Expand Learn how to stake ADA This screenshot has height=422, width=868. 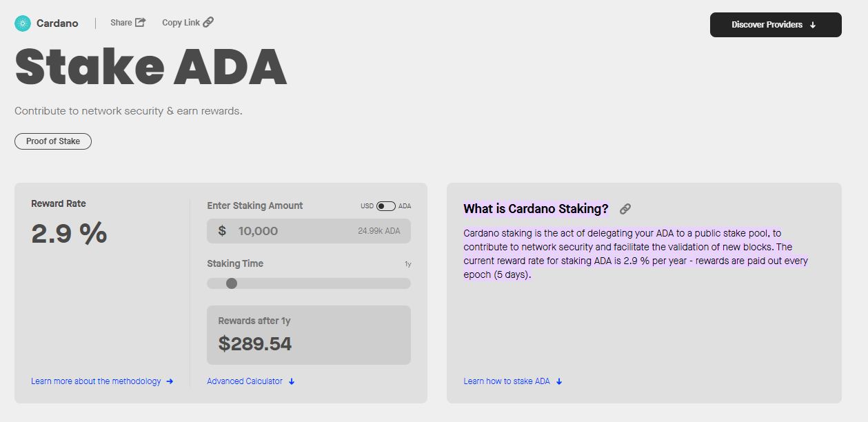(507, 381)
